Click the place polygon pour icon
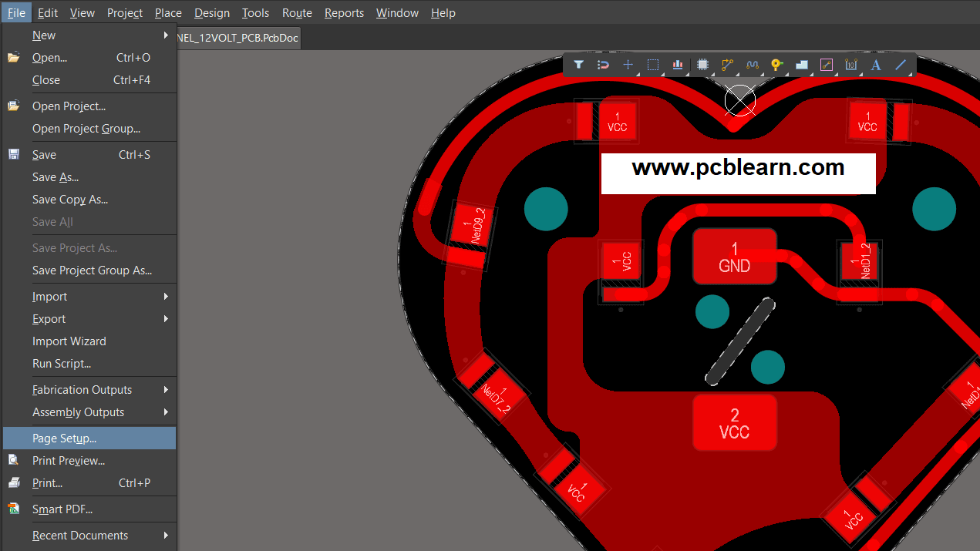This screenshot has height=551, width=980. coord(801,65)
